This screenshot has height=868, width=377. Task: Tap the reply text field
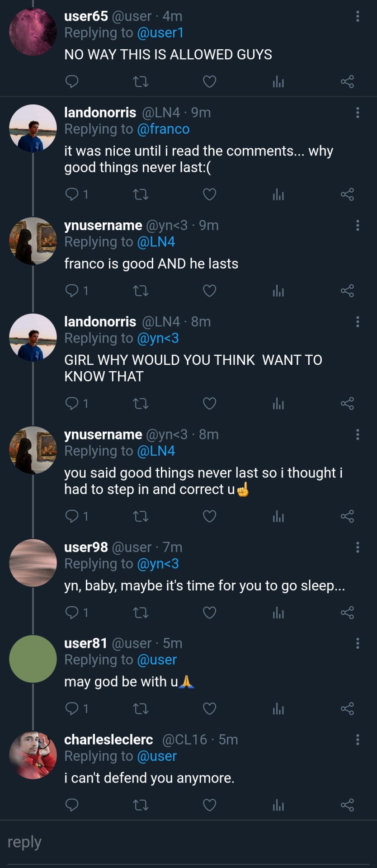(188, 843)
